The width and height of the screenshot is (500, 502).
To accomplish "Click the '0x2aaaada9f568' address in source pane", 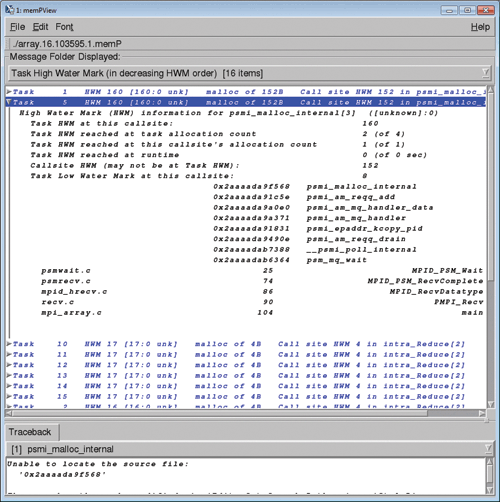I will [x=62, y=474].
